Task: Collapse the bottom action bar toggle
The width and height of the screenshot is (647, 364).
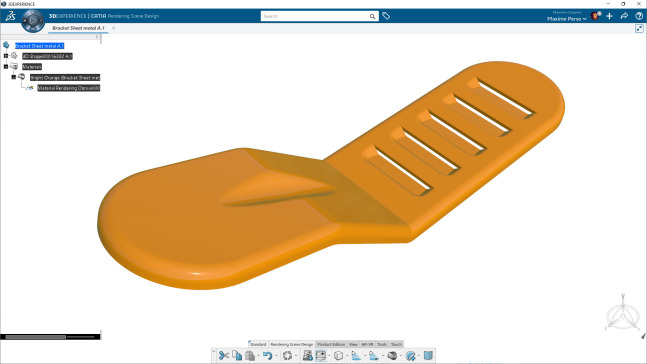Action: [x=214, y=352]
